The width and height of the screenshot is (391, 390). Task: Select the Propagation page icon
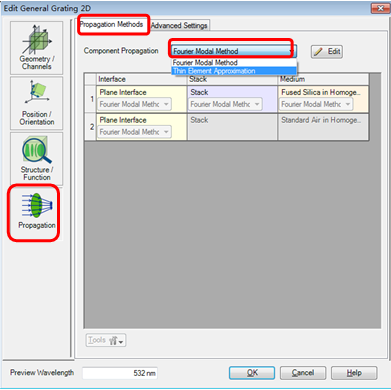(34, 212)
